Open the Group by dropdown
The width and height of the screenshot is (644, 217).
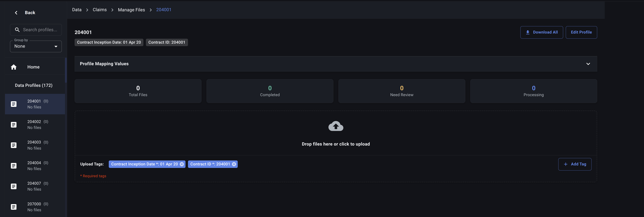(x=36, y=46)
